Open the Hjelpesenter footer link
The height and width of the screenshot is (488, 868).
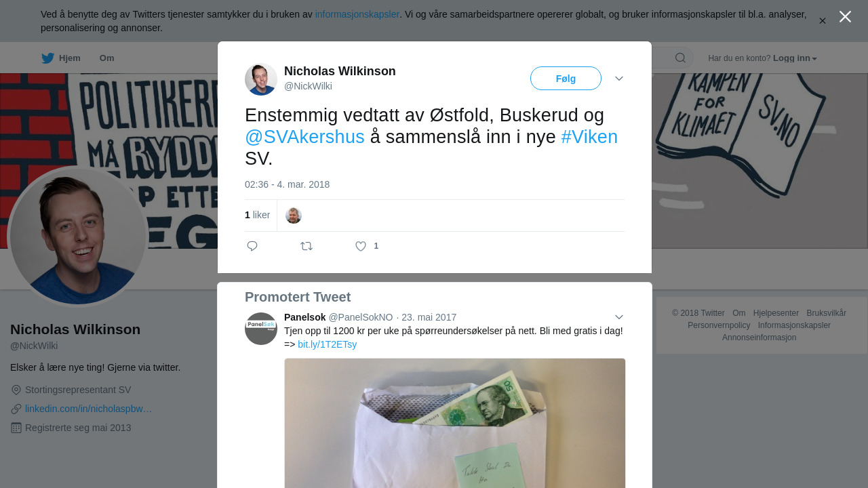click(x=776, y=313)
